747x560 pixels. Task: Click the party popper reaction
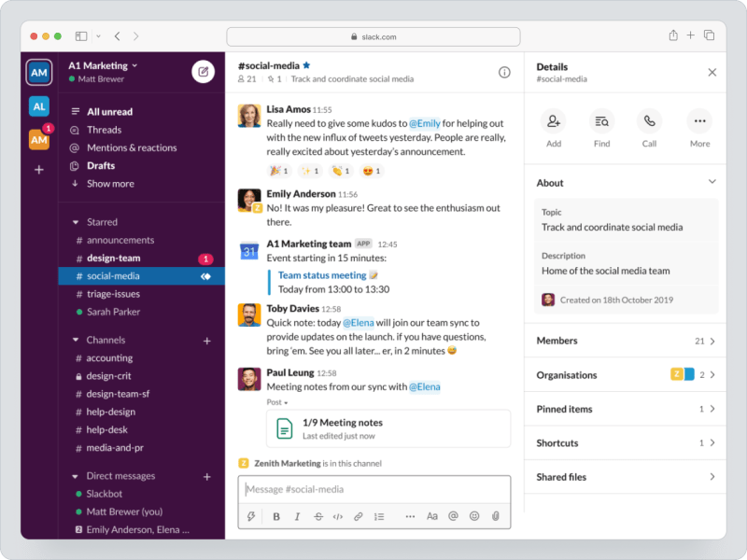pyautogui.click(x=279, y=171)
